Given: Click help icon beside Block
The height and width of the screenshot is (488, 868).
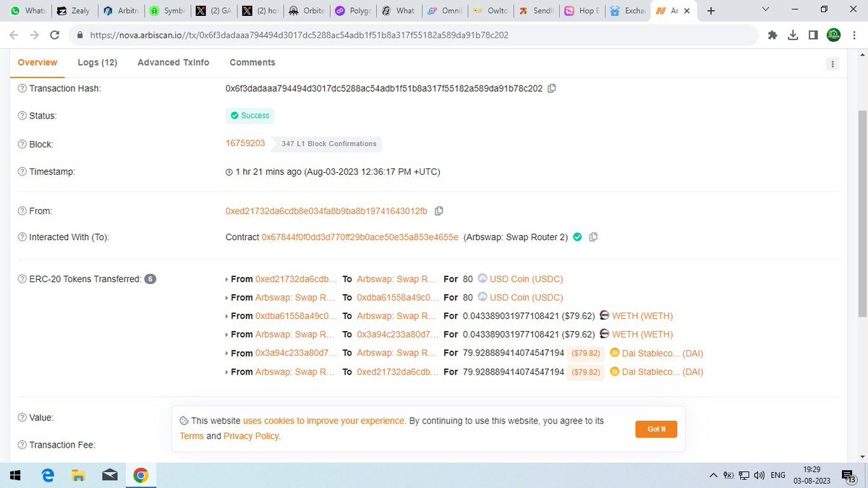Looking at the screenshot, I should click(x=22, y=144).
